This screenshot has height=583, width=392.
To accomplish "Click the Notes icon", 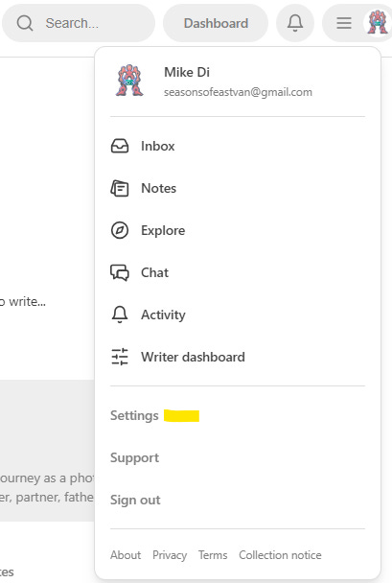I will [120, 188].
